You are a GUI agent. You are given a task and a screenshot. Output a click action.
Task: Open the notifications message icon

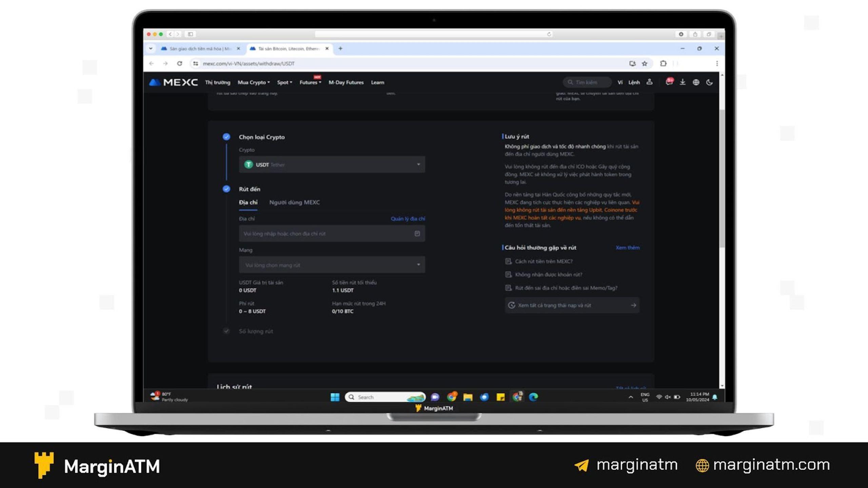[x=669, y=82]
